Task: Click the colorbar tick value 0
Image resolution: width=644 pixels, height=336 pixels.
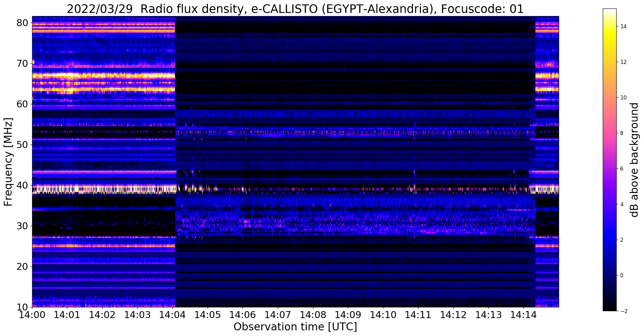Action: [622, 276]
